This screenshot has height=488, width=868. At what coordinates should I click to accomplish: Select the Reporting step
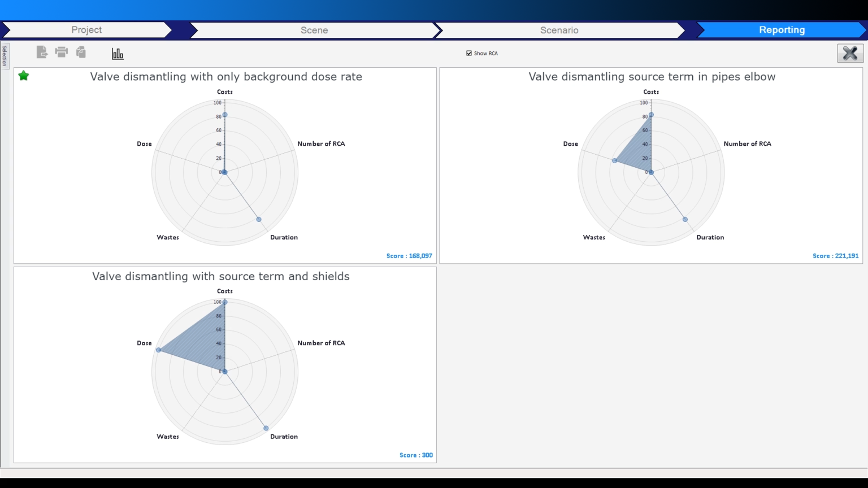point(782,30)
